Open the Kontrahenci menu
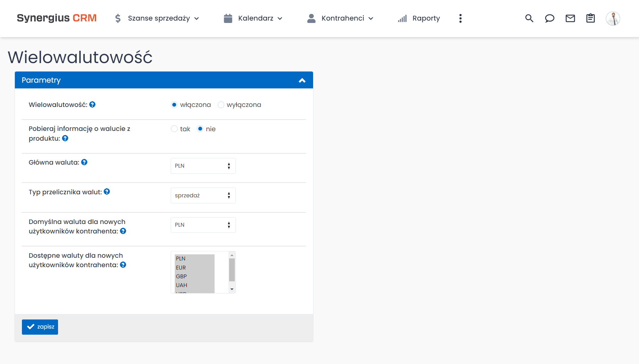 [x=343, y=18]
